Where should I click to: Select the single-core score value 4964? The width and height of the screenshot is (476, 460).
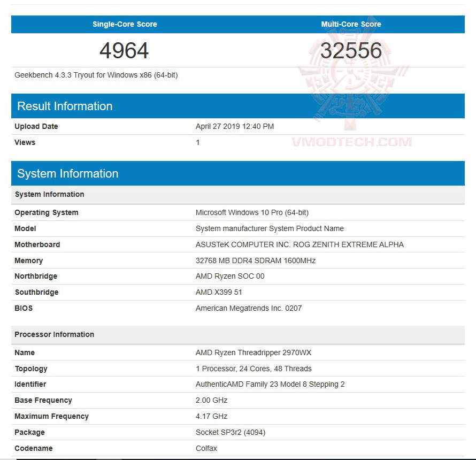pos(124,50)
